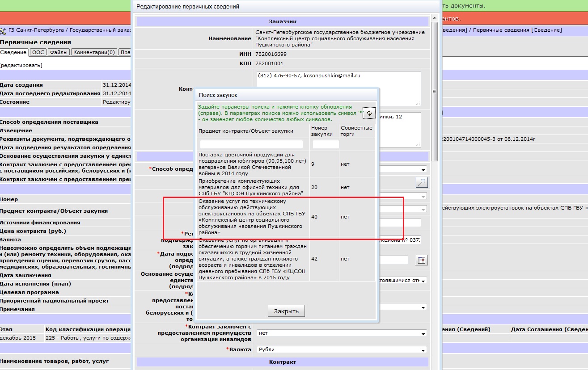Click the декабрь 2015 stage cell
This screenshot has height=370, width=588.
point(18,338)
